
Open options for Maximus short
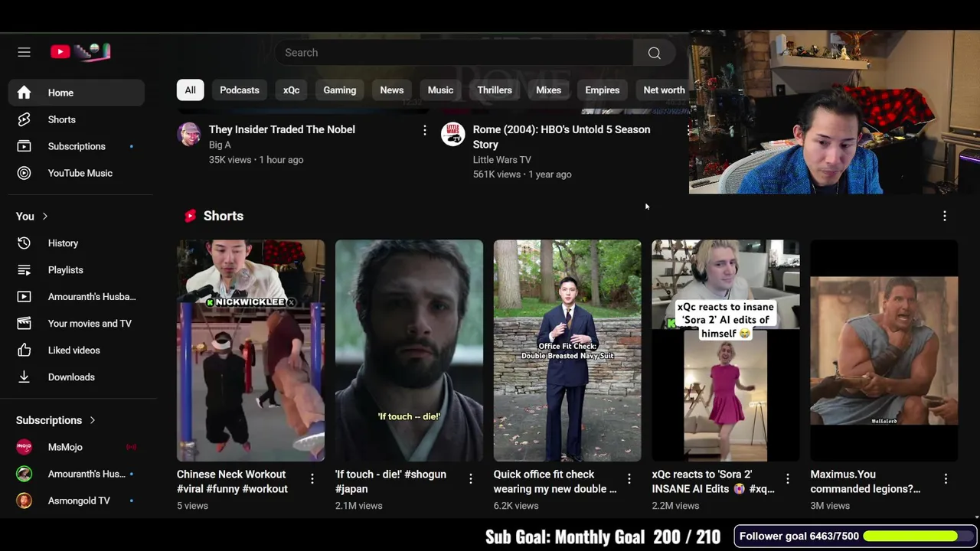[946, 479]
